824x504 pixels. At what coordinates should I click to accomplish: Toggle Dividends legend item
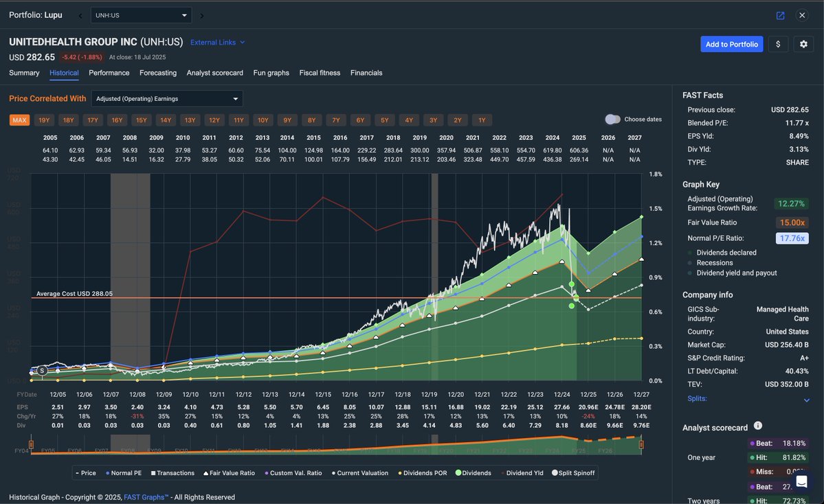tap(473, 473)
